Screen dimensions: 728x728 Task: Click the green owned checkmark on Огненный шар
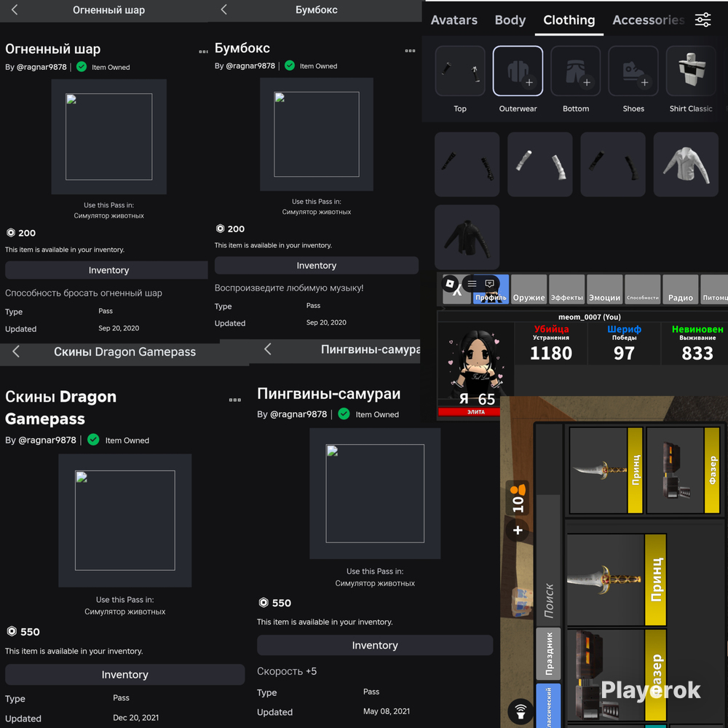pos(82,67)
